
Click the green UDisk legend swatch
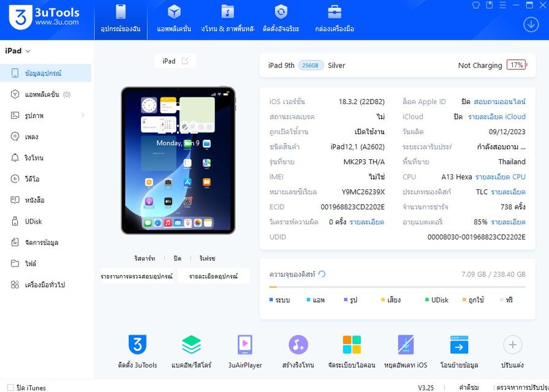pyautogui.click(x=427, y=300)
